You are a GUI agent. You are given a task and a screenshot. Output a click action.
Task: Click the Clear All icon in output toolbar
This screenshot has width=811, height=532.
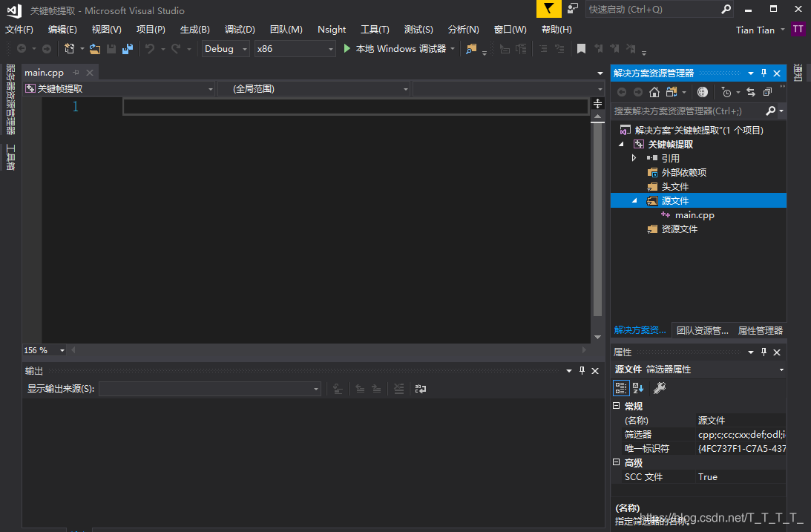398,389
